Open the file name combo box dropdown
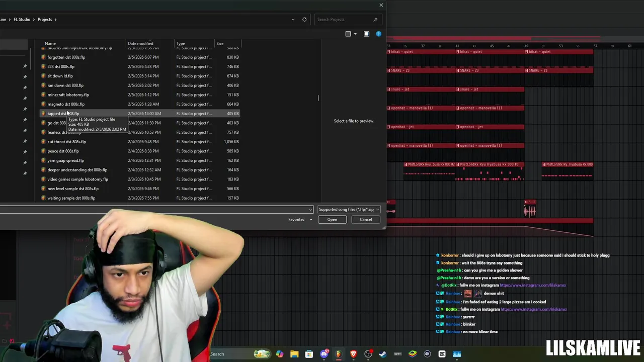 (x=310, y=209)
